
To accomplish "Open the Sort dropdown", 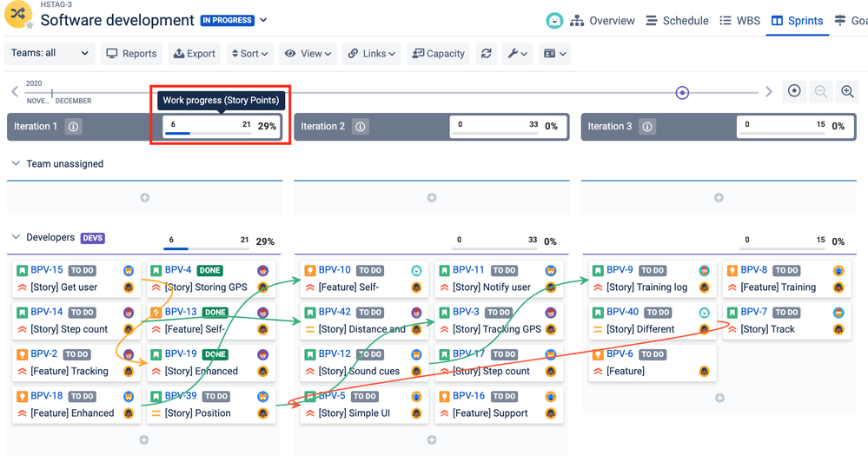I will pos(249,54).
